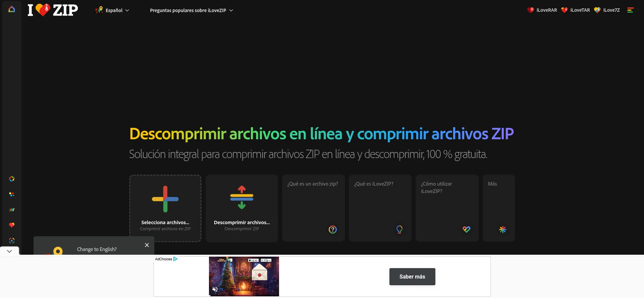
Task: Collapse the sidebar with the chevron down
Action: click(9, 251)
